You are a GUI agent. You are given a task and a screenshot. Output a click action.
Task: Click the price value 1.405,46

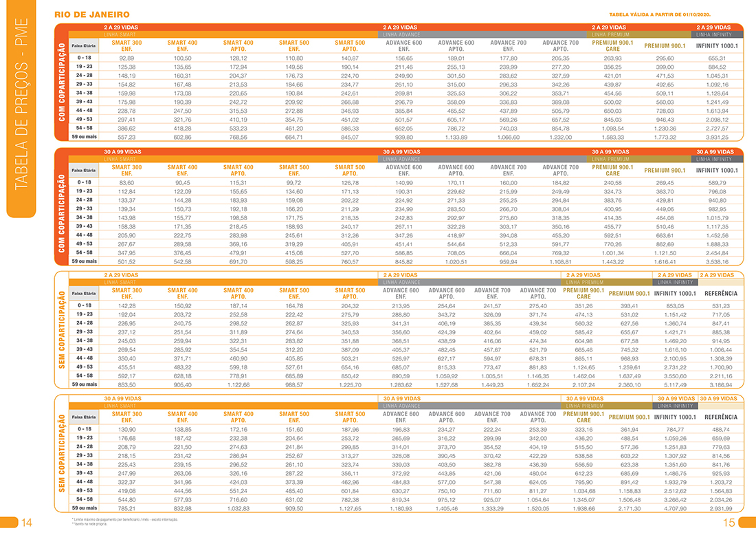coord(447,508)
